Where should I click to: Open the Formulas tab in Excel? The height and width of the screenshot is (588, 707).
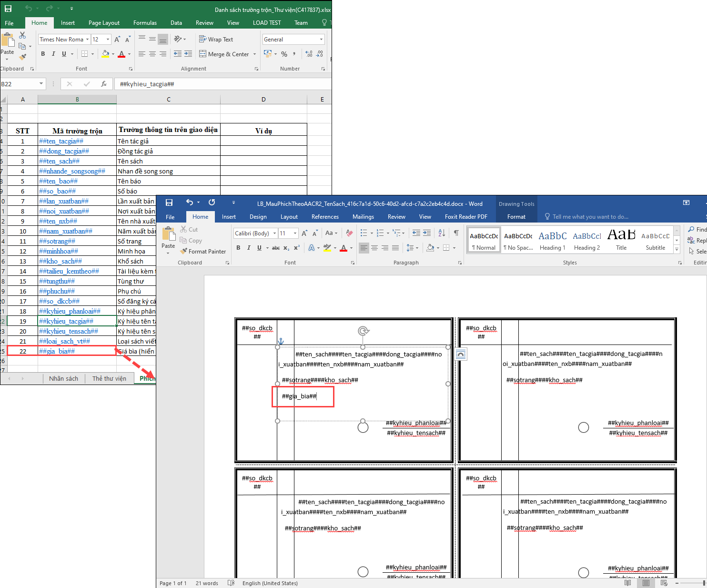[145, 23]
